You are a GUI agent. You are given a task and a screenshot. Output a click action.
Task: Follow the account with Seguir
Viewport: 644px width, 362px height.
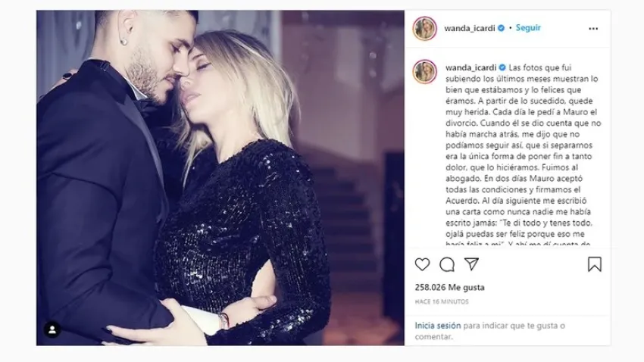tap(528, 28)
